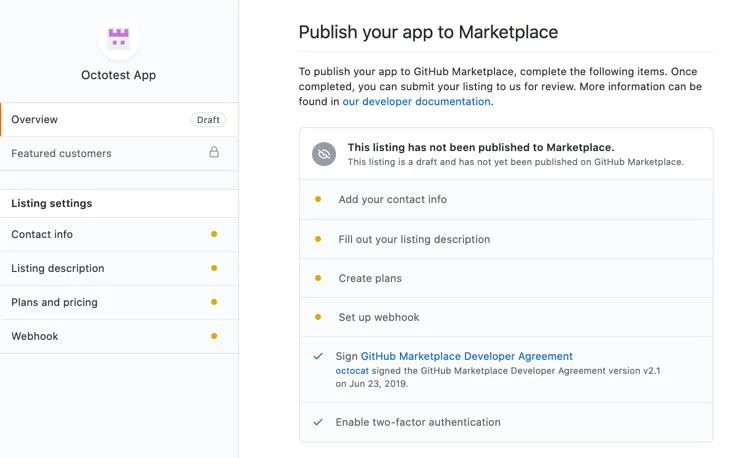Click Create plans checklist item
Image resolution: width=730 pixels, height=458 pixels.
click(x=506, y=278)
